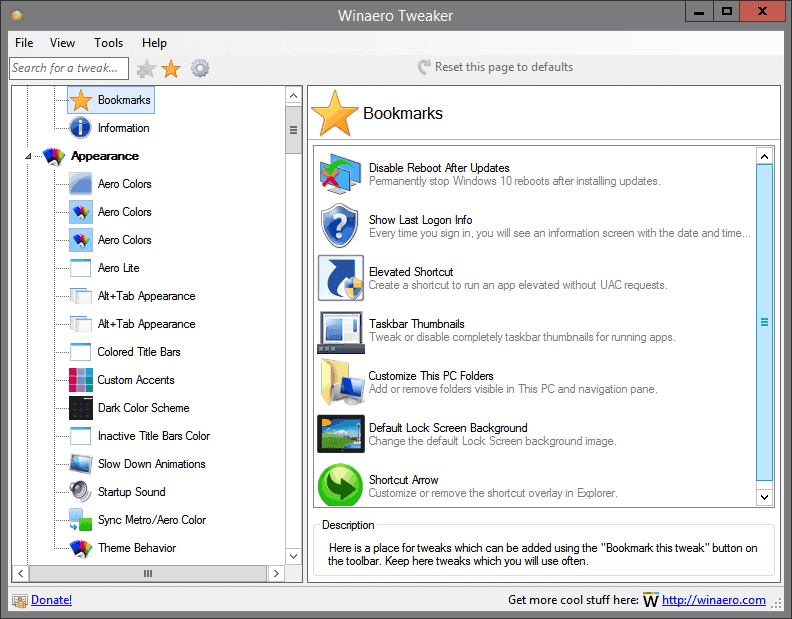Open Customize This PC Folders icon
The image size is (792, 619).
pos(341,383)
